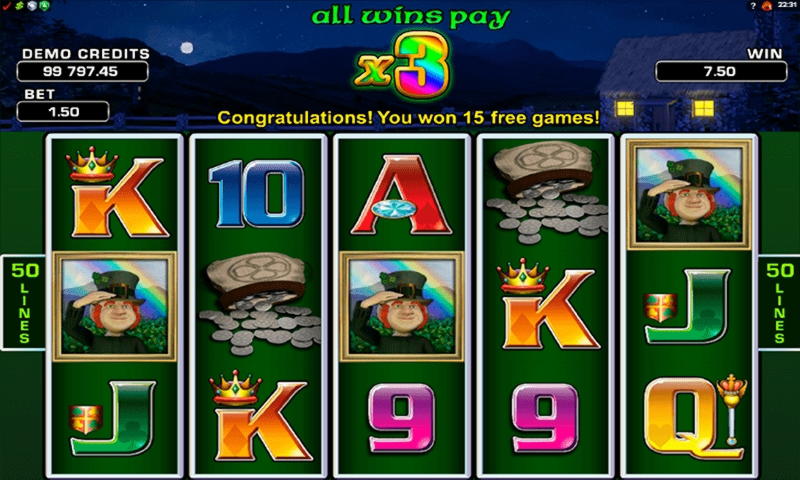The width and height of the screenshot is (800, 480).
Task: Click the green dollar sign icon
Action: (19, 6)
